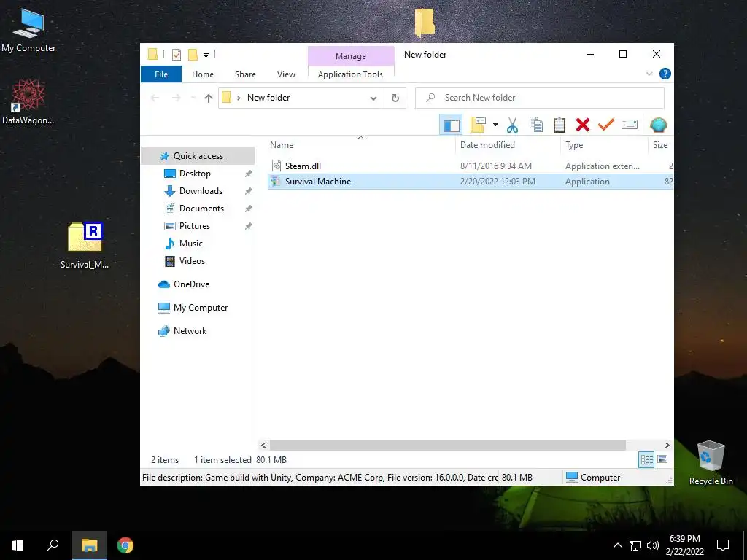The image size is (747, 560).
Task: Delete the selection using red X icon
Action: (583, 125)
